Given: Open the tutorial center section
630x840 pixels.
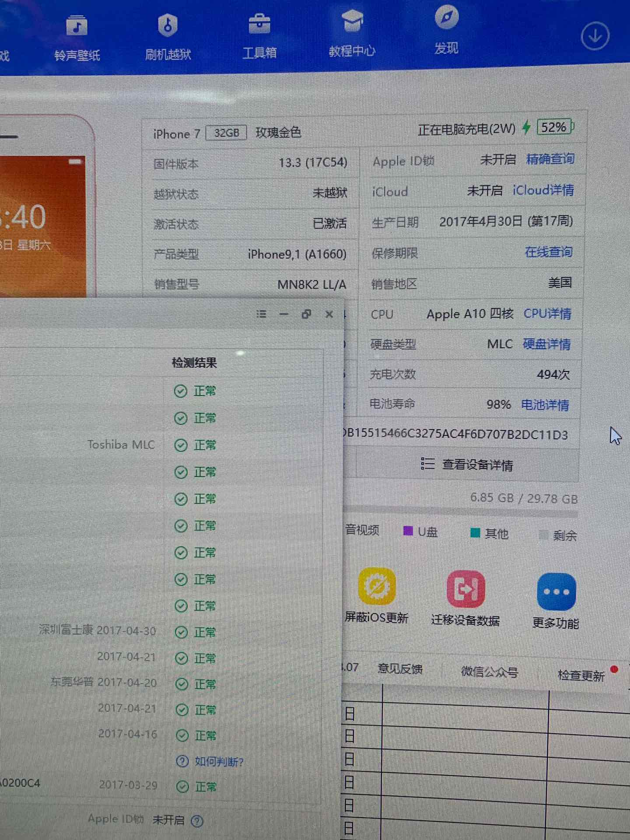Looking at the screenshot, I should point(352,33).
